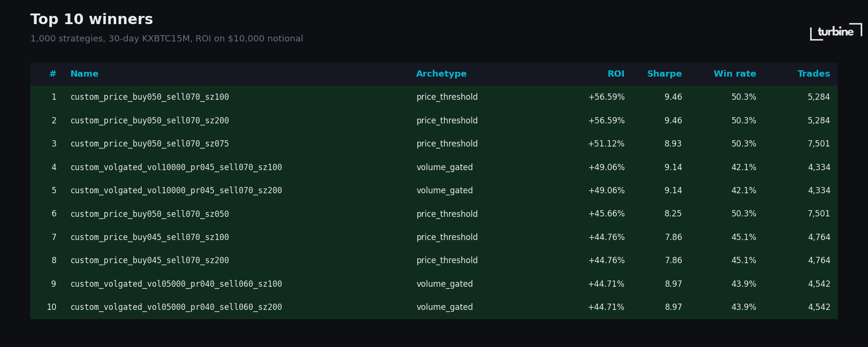
Task: Open strategy custom_price_buy045_sell070_sz200
Action: (149, 261)
